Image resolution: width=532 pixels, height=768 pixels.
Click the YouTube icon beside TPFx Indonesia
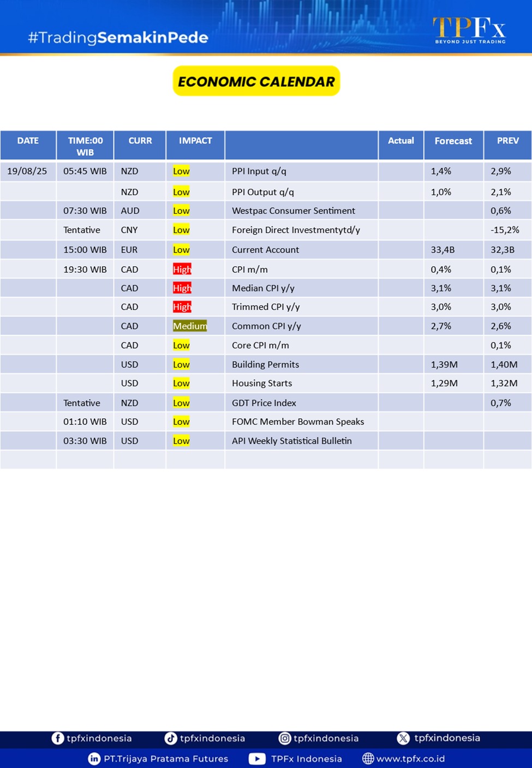[x=257, y=759]
